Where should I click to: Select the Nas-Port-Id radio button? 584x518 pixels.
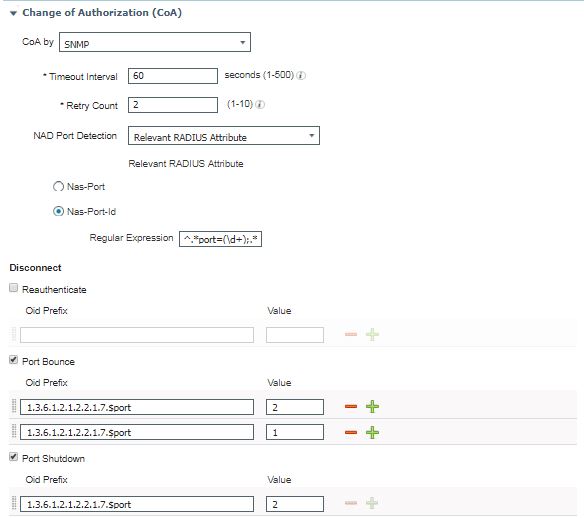[58, 212]
